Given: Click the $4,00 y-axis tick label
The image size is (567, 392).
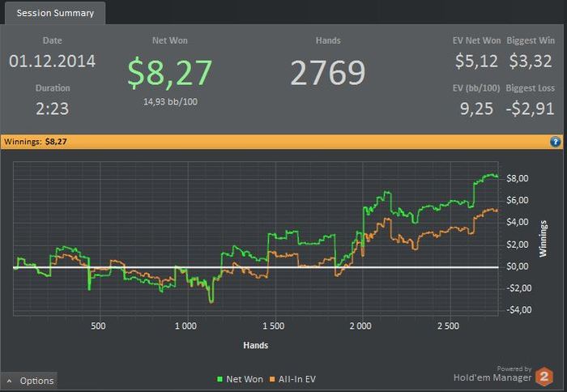Looking at the screenshot, I should point(518,222).
